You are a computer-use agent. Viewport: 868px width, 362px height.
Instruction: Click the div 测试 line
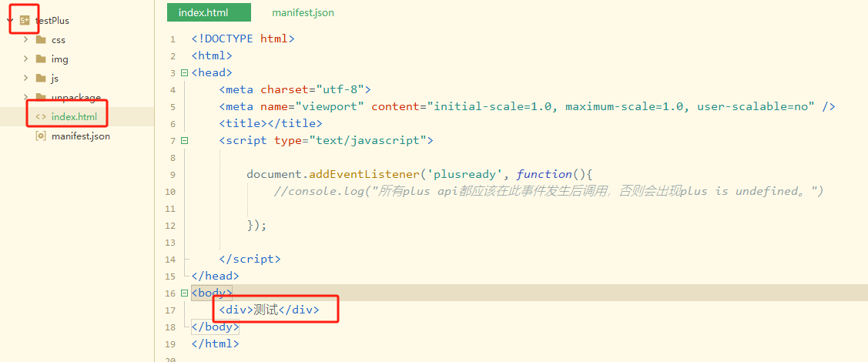pos(269,310)
